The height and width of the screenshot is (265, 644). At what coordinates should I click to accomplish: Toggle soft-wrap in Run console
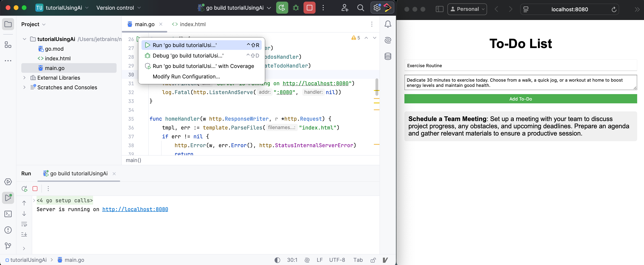click(x=24, y=224)
